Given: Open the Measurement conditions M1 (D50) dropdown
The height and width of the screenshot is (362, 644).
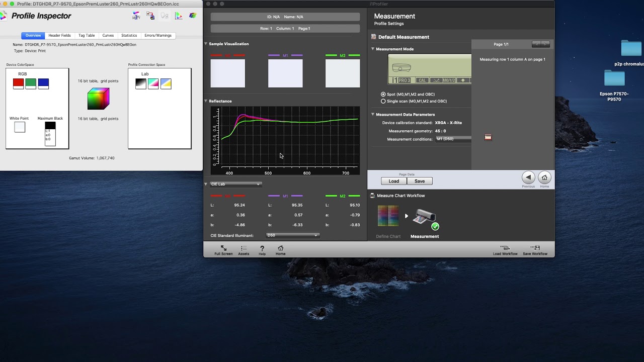Looking at the screenshot, I should tap(453, 139).
